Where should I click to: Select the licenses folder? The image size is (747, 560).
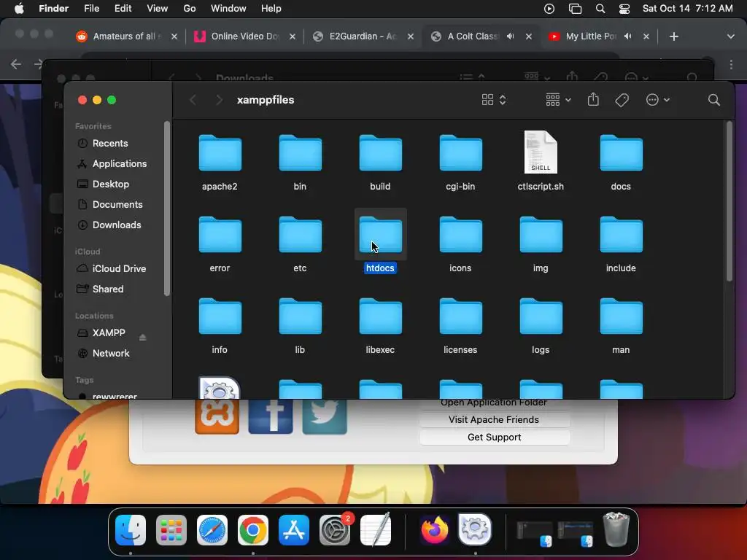point(460,316)
